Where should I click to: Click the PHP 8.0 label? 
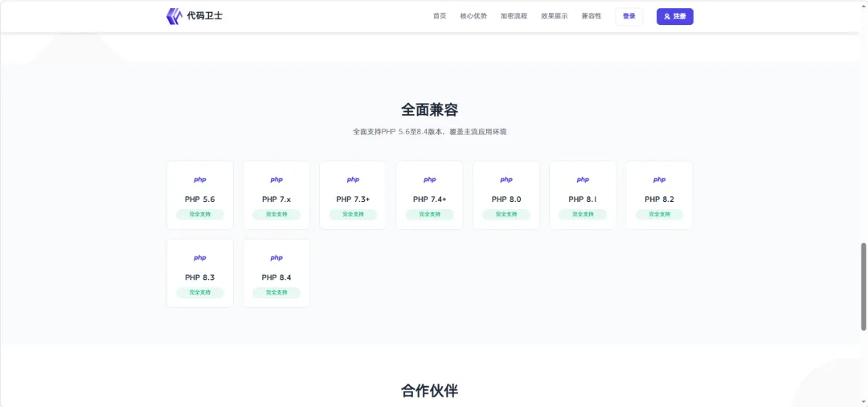(506, 199)
